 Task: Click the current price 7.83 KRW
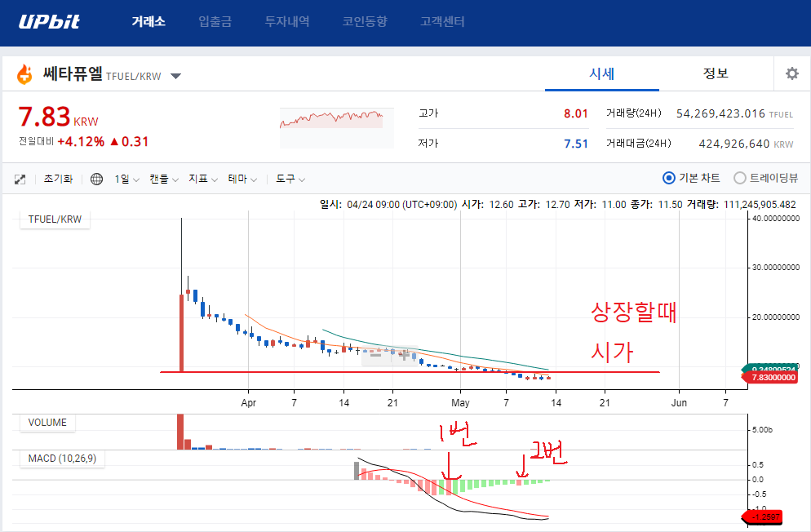point(58,117)
